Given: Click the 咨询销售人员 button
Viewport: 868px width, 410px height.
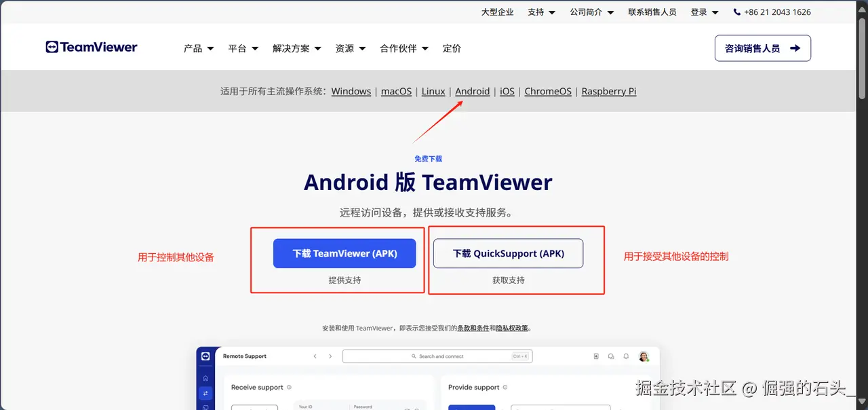Looking at the screenshot, I should pos(763,48).
